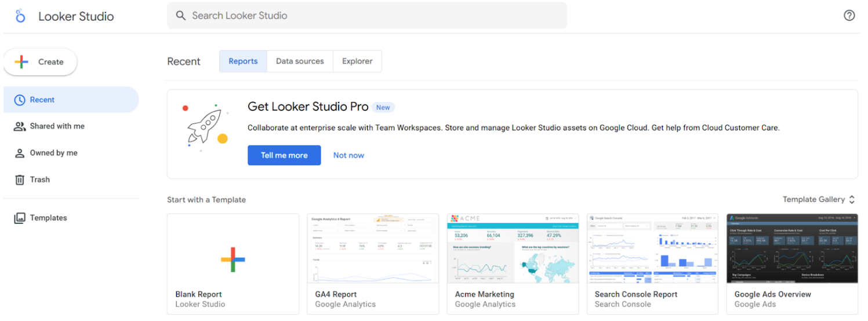The width and height of the screenshot is (868, 321).
Task: Dismiss banner with Not now
Action: coord(348,155)
